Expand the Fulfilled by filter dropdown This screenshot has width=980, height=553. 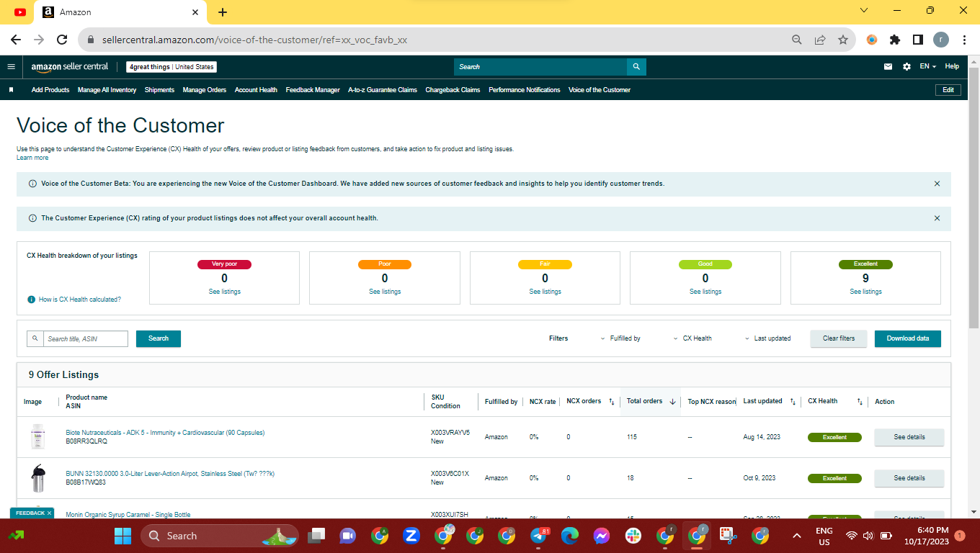620,338
